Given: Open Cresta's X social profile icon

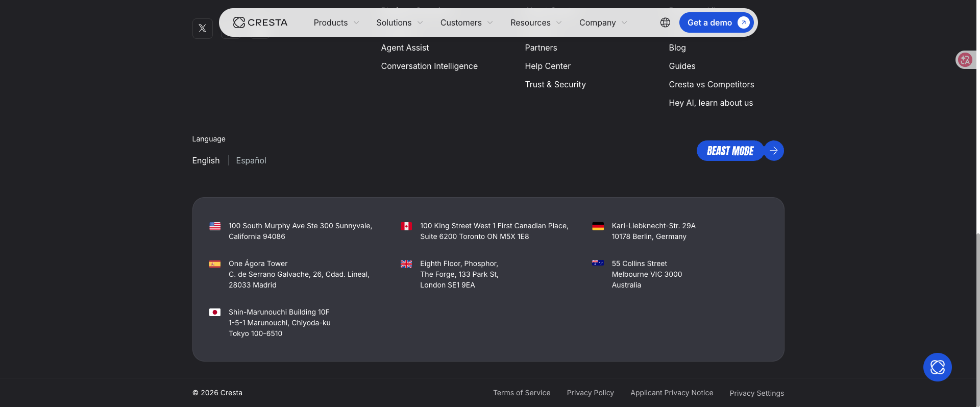Looking at the screenshot, I should coord(203,29).
